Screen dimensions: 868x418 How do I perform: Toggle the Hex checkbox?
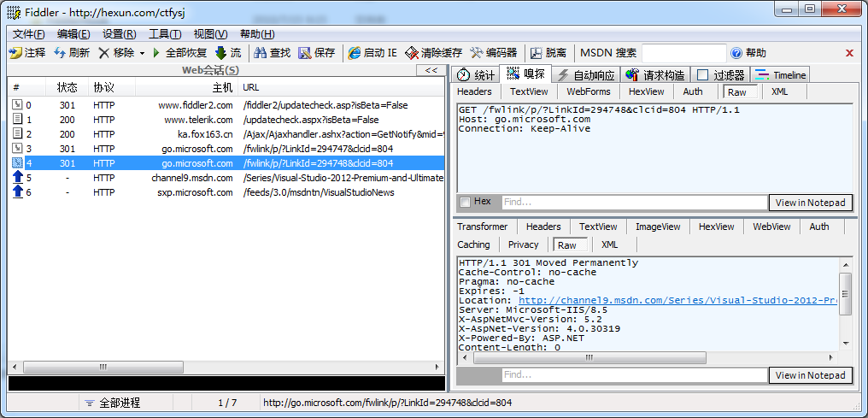coord(465,202)
